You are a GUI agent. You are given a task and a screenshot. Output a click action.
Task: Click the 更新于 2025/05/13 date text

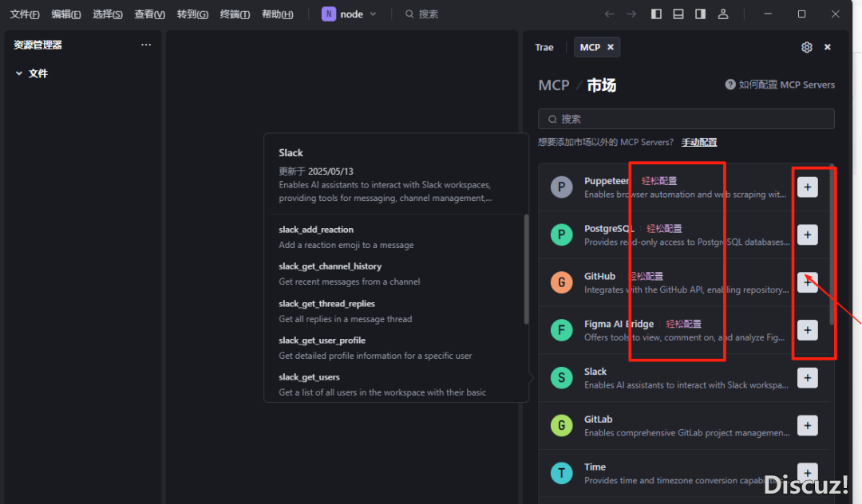(x=316, y=171)
